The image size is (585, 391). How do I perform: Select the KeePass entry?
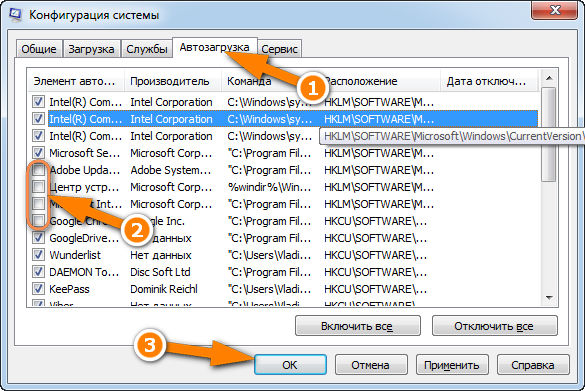pyautogui.click(x=69, y=289)
